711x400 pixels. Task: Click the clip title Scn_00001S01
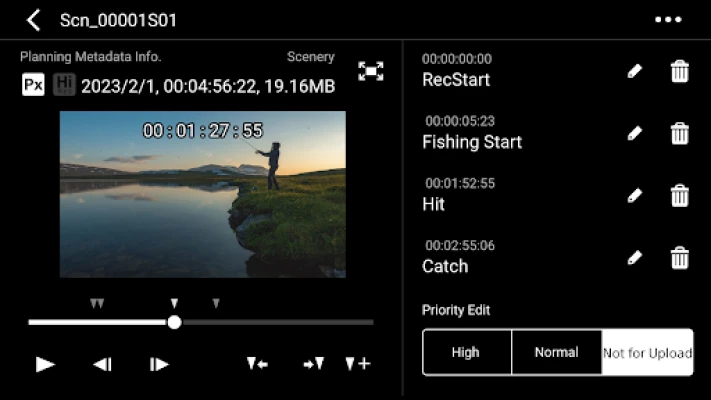point(118,20)
